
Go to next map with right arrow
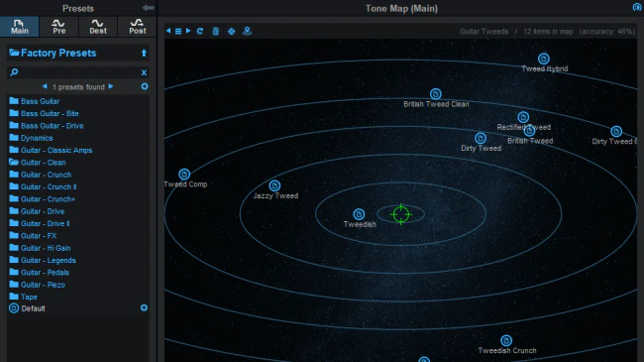(188, 31)
